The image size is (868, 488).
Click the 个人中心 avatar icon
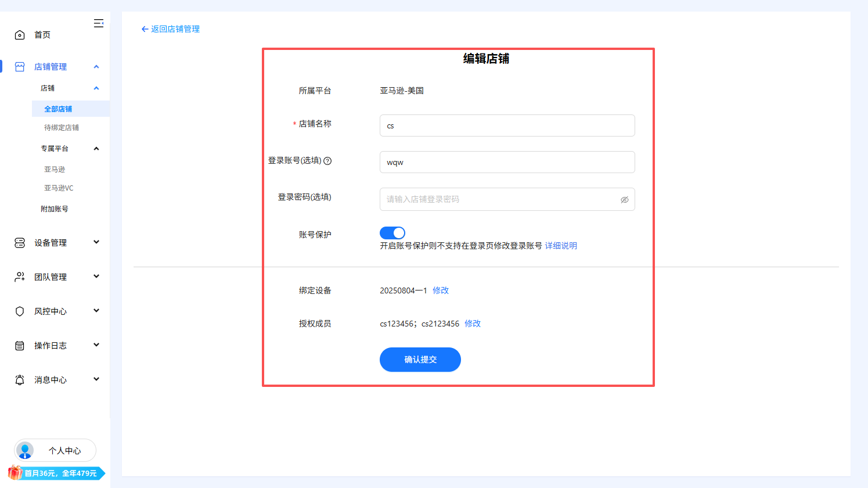tap(24, 450)
